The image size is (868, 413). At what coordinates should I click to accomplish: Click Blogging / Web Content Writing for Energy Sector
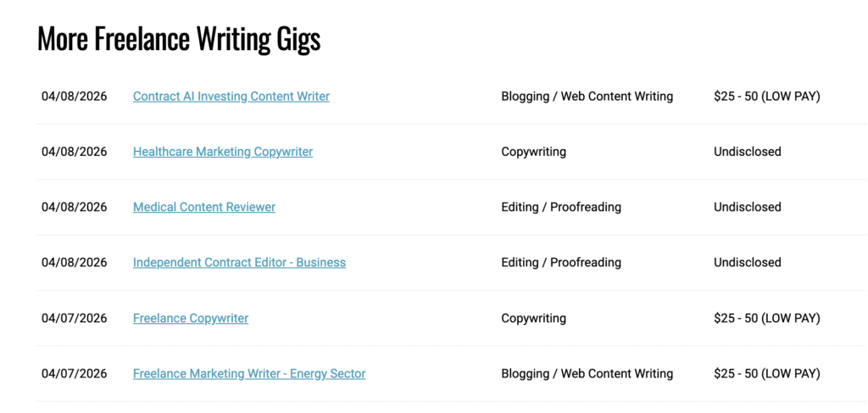coord(587,373)
